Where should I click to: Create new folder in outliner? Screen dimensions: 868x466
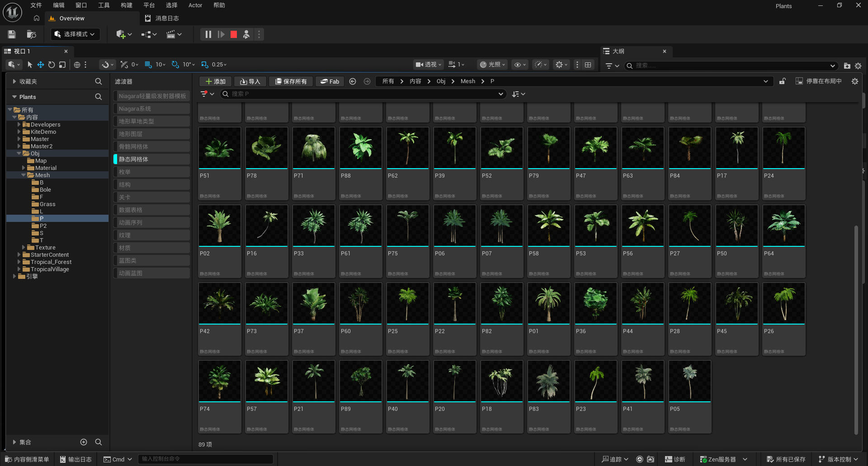(847, 66)
